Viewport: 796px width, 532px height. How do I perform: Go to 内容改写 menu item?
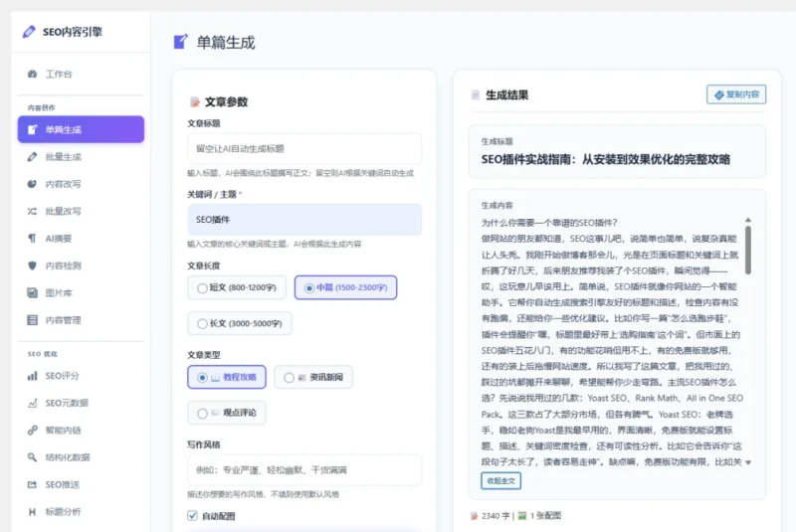pos(81,184)
